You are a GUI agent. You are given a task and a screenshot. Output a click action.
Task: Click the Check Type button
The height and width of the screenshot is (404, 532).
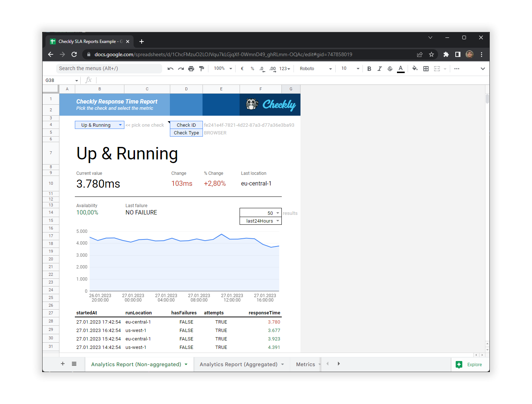pos(186,133)
